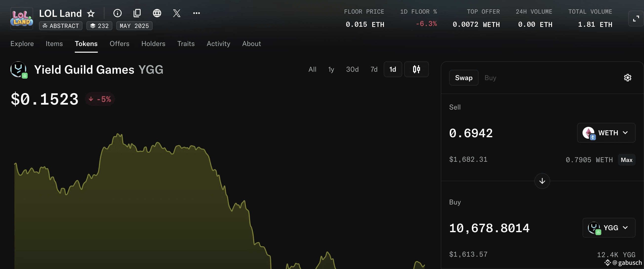This screenshot has width=644, height=269.
Task: Click the expand fullscreen icon
Action: (636, 19)
